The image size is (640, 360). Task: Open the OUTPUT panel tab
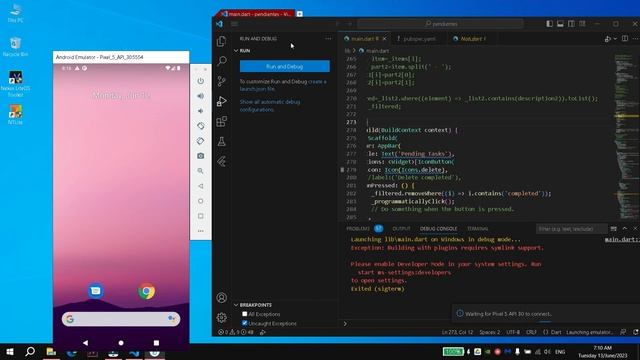[401, 229]
